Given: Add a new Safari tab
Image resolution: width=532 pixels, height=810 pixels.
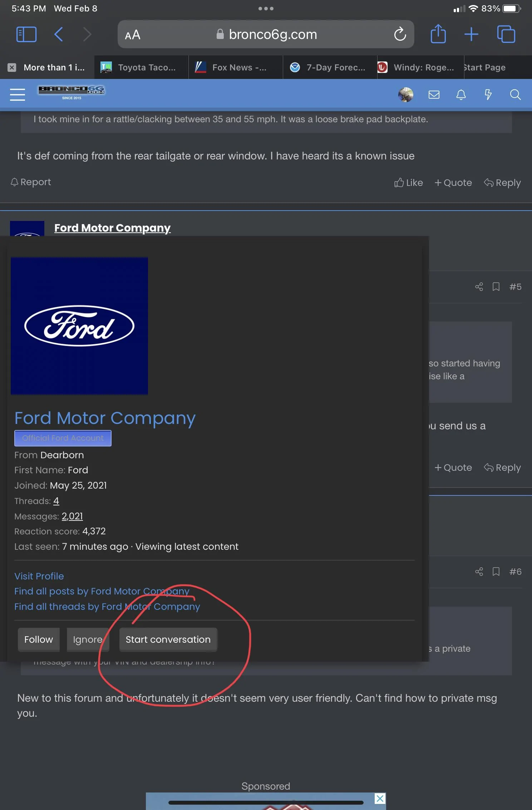Looking at the screenshot, I should (471, 34).
